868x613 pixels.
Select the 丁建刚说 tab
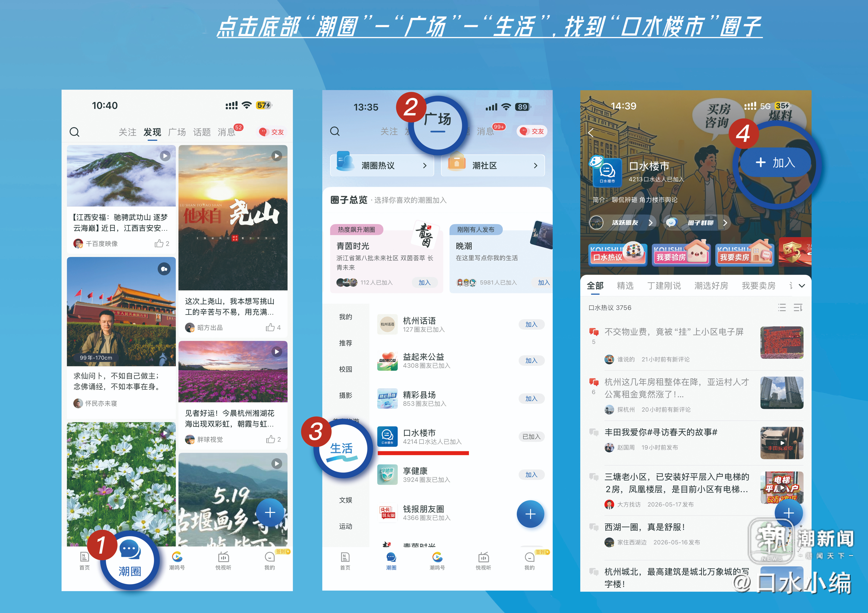tap(664, 286)
